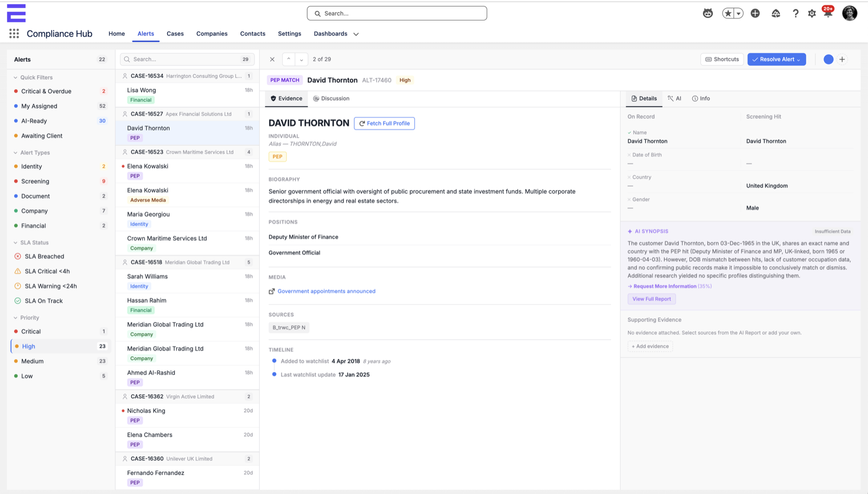Click the Add evidence button

650,347
